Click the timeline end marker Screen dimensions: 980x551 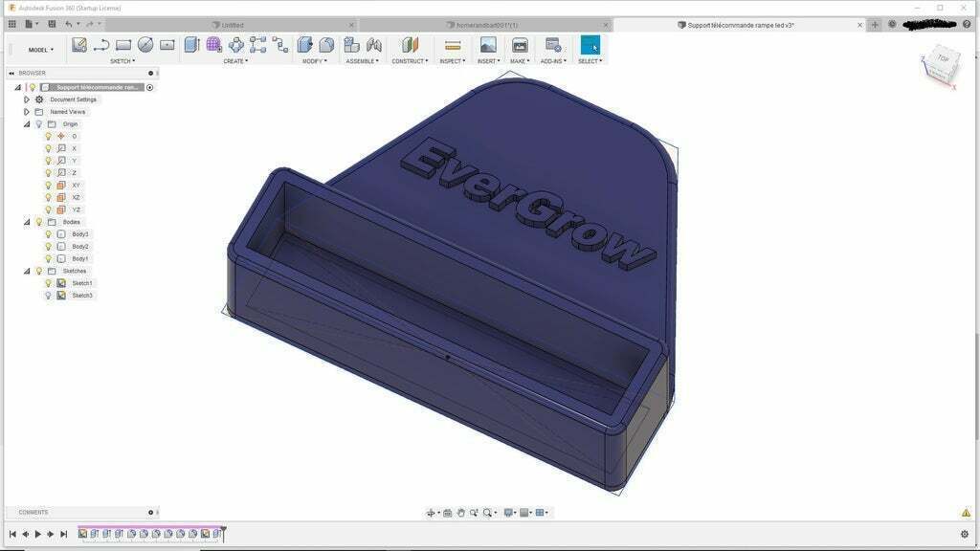point(224,533)
